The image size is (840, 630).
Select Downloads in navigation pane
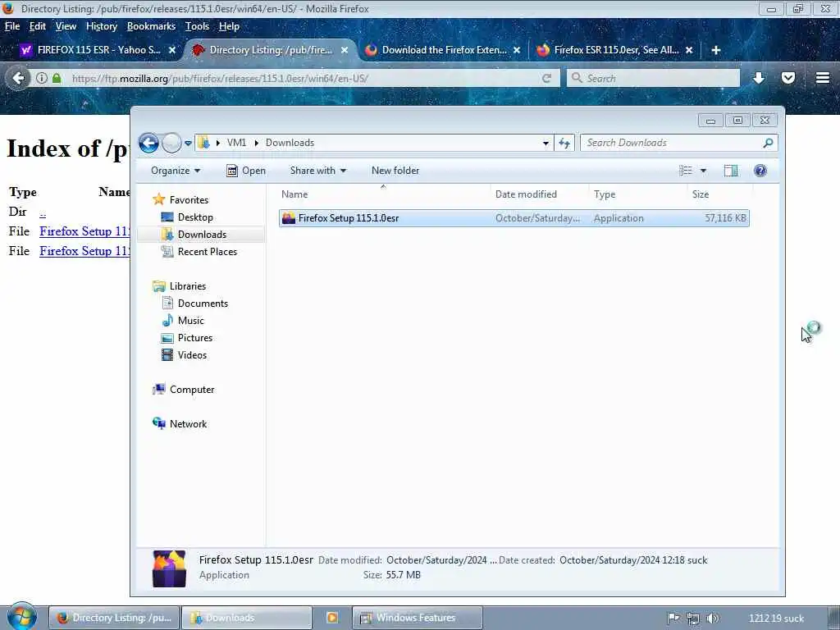coord(201,234)
